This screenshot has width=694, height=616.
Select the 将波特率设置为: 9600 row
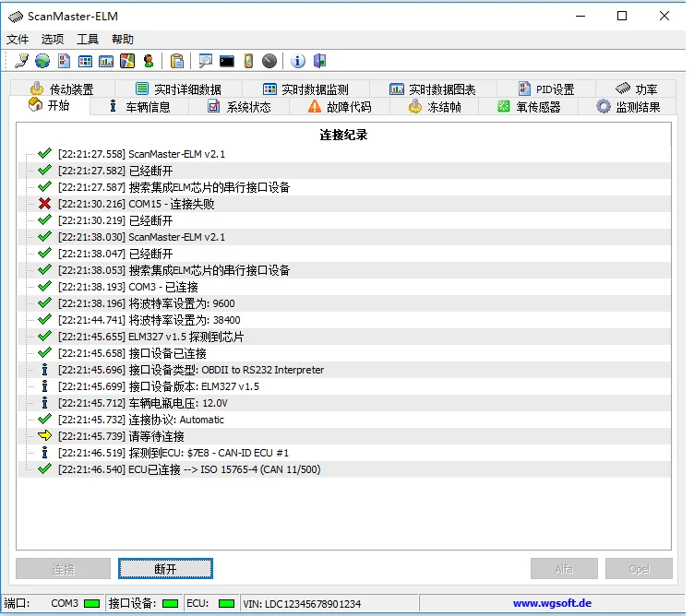click(x=344, y=303)
